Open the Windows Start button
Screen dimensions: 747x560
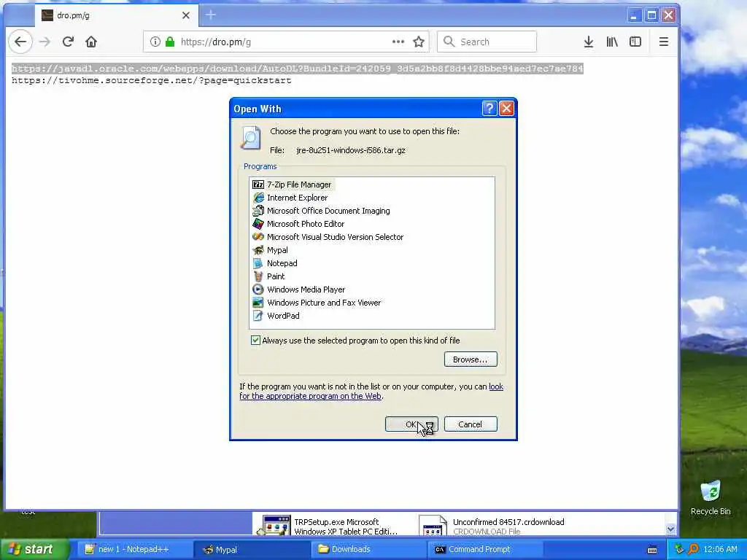tap(34, 549)
